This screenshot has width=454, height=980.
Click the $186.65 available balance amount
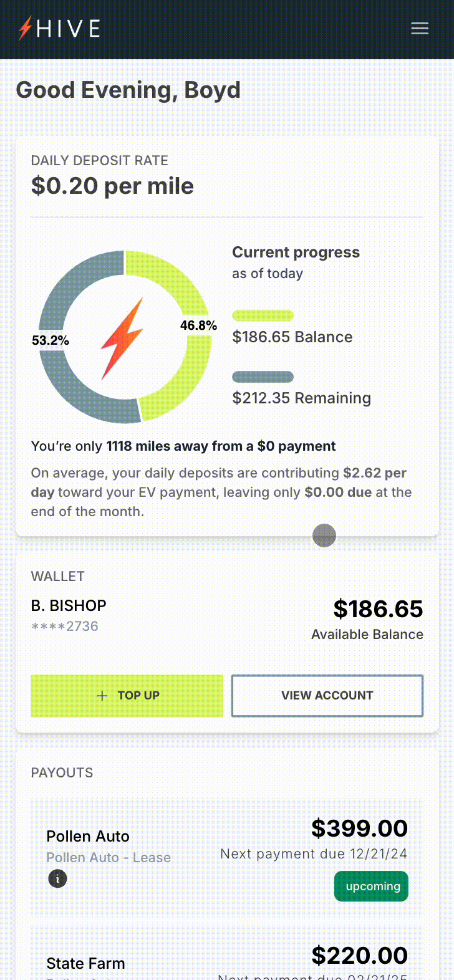378,609
